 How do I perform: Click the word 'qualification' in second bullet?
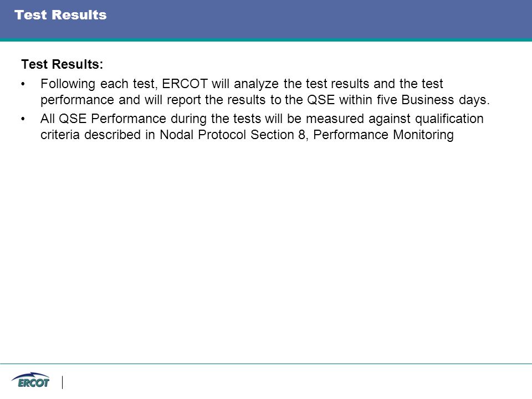coord(449,119)
